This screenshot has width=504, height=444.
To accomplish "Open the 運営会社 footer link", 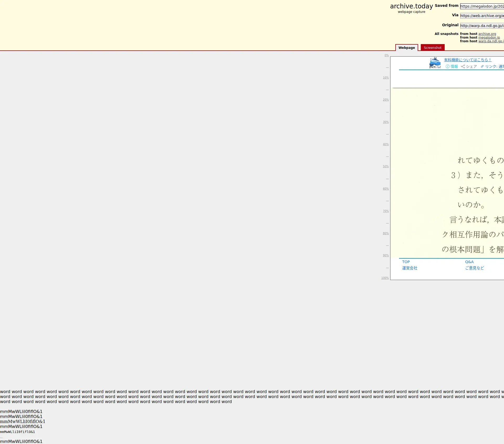I will tap(409, 268).
